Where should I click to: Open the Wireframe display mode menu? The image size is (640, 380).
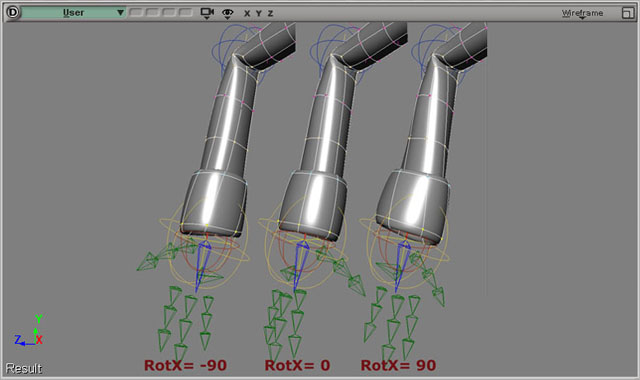(x=582, y=13)
